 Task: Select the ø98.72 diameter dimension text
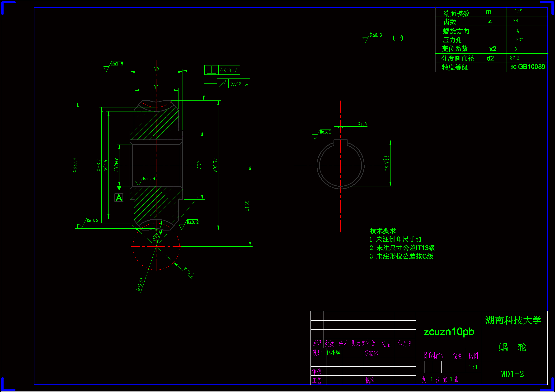(215, 165)
